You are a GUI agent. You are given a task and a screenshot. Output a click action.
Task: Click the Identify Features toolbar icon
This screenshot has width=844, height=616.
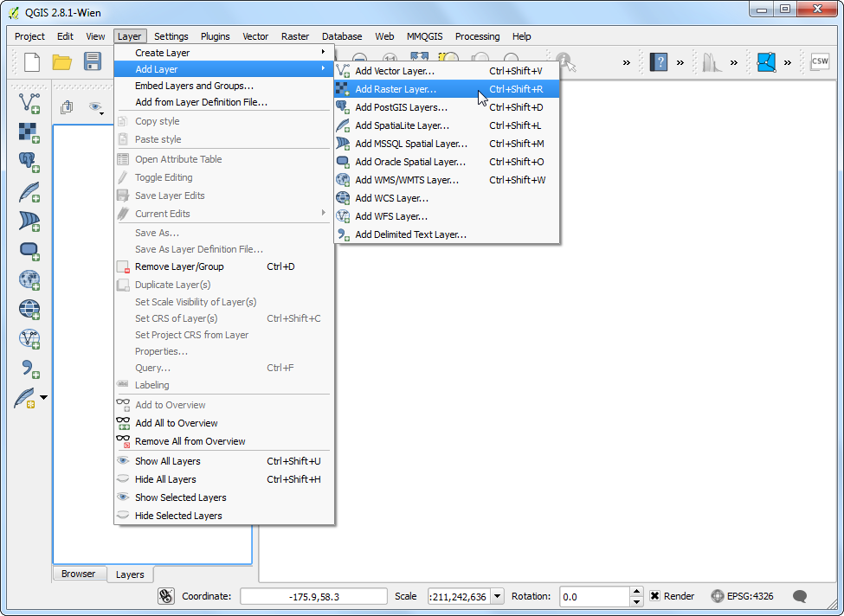coord(565,62)
